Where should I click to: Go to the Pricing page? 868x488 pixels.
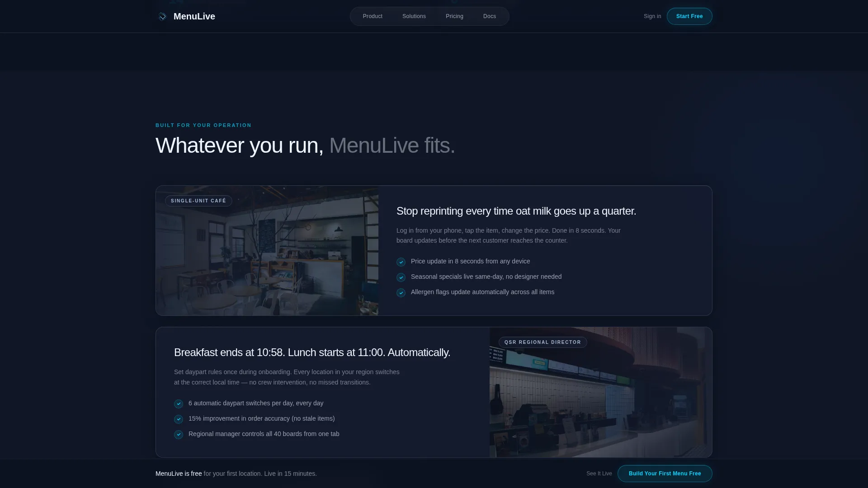pyautogui.click(x=454, y=16)
